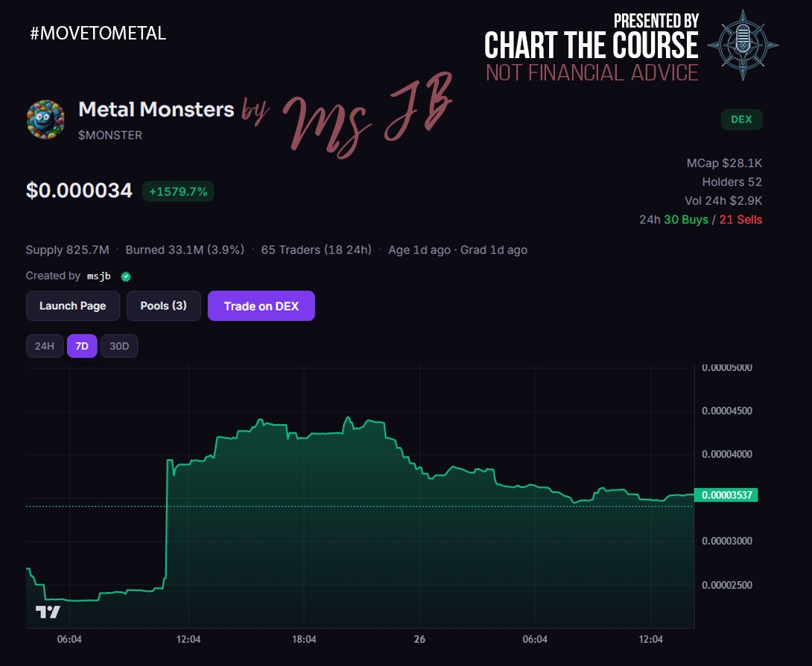Select the 7D timeframe

[x=82, y=346]
